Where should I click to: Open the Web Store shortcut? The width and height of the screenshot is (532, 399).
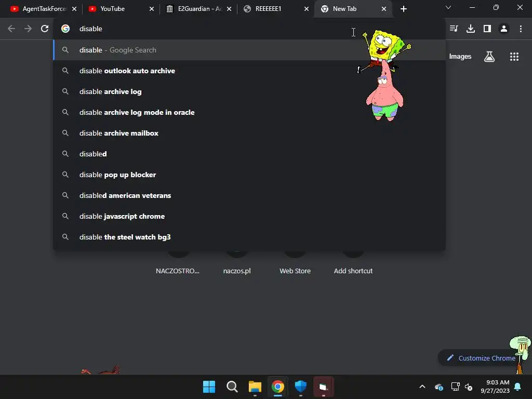(x=295, y=271)
